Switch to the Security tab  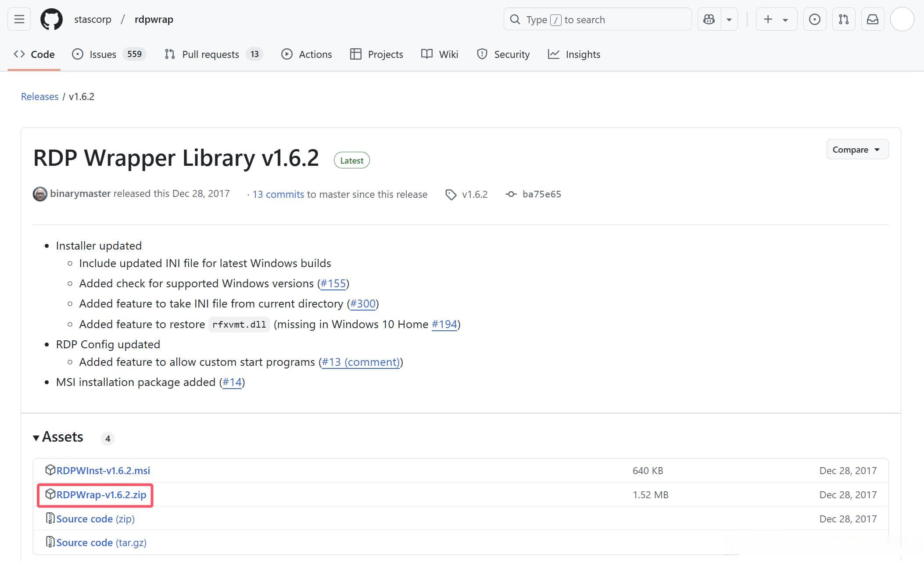click(x=503, y=54)
